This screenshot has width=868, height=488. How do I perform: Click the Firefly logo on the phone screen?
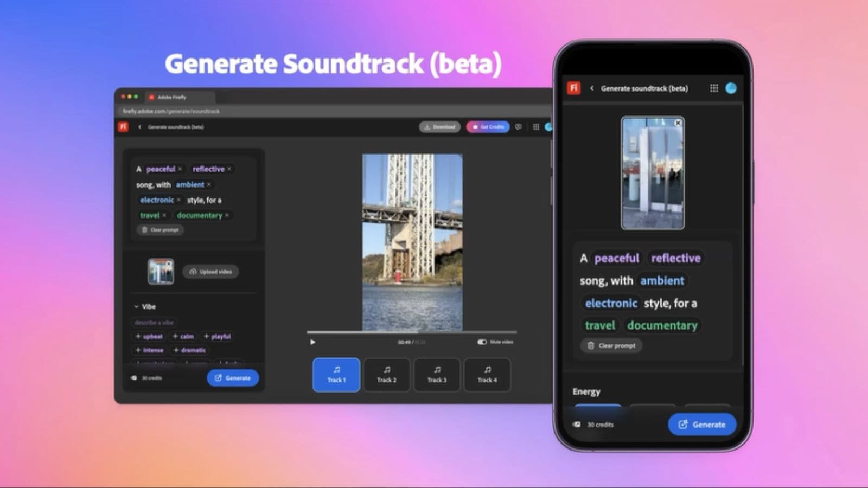click(573, 88)
